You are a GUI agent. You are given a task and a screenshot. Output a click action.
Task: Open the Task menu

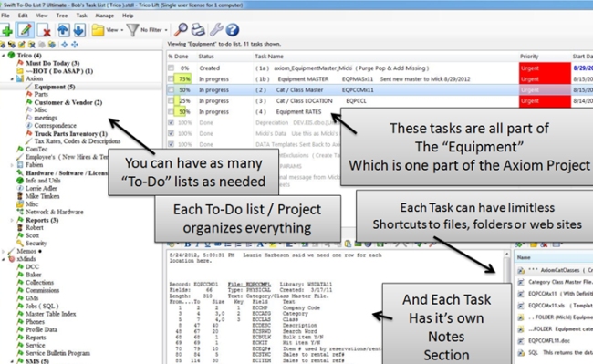point(82,16)
